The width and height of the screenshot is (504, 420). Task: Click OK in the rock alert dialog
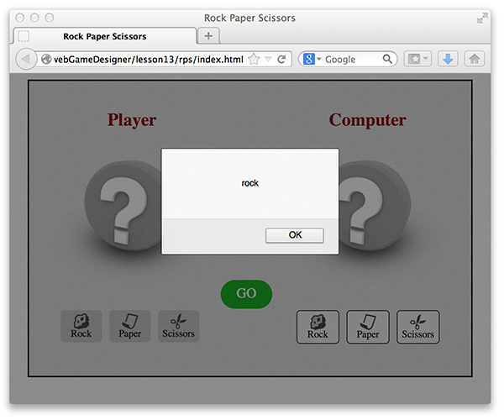294,235
